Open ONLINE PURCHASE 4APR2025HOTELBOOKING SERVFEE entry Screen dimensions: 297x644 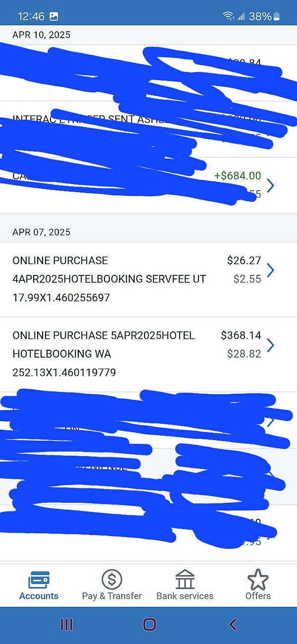click(x=109, y=279)
